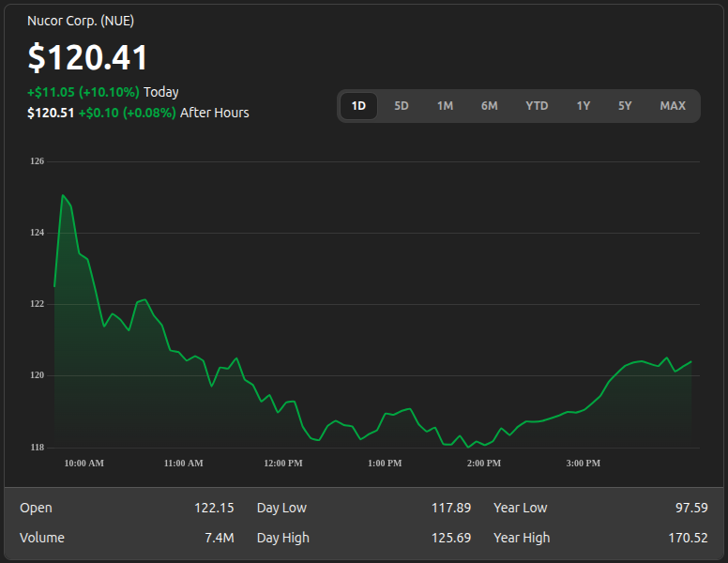This screenshot has width=728, height=563.
Task: Click the +$11.05 (+10.10%) change value
Action: 83,92
